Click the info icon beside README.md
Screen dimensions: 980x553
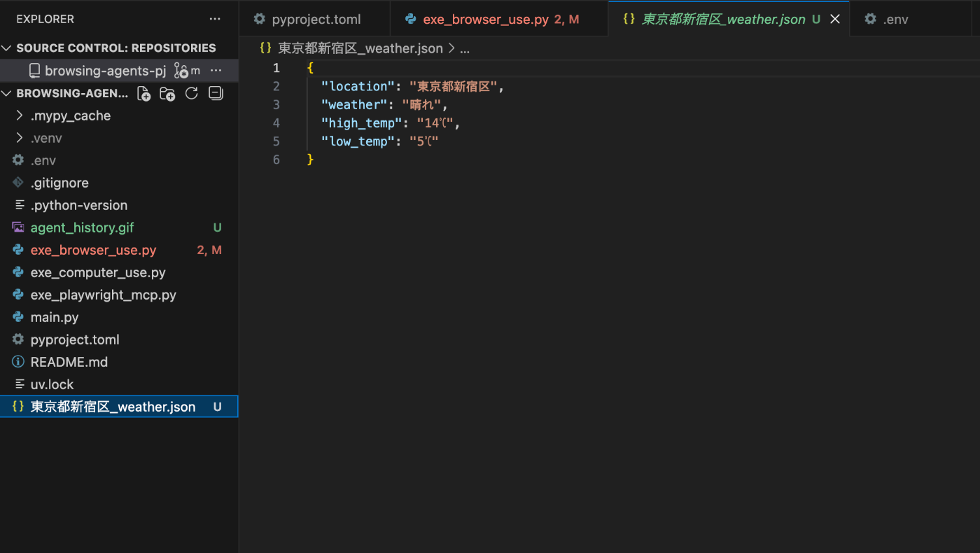[18, 362]
